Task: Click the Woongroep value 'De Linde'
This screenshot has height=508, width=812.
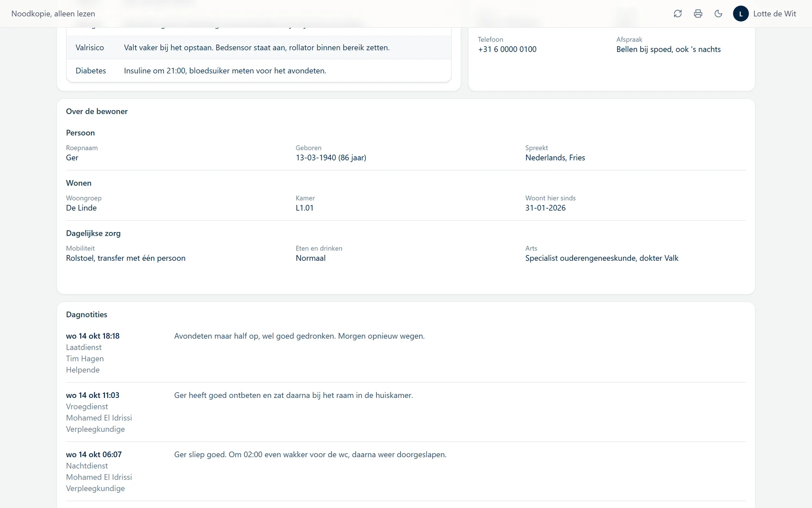Action: click(x=81, y=208)
